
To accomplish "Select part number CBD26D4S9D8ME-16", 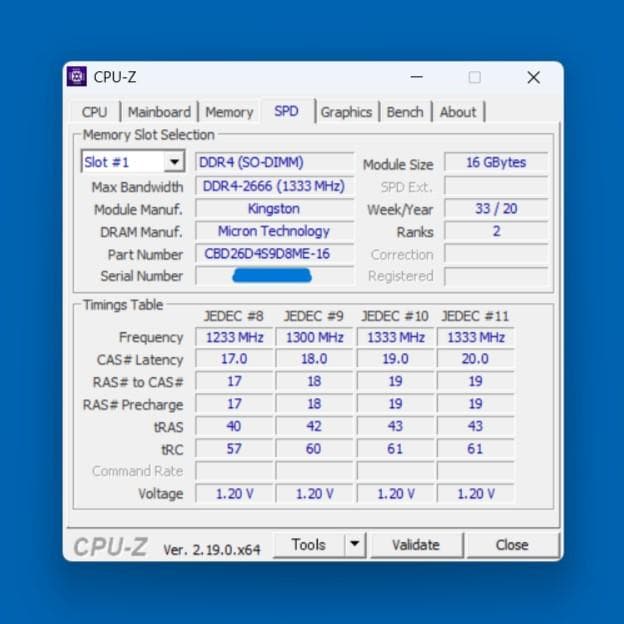I will pos(274,254).
